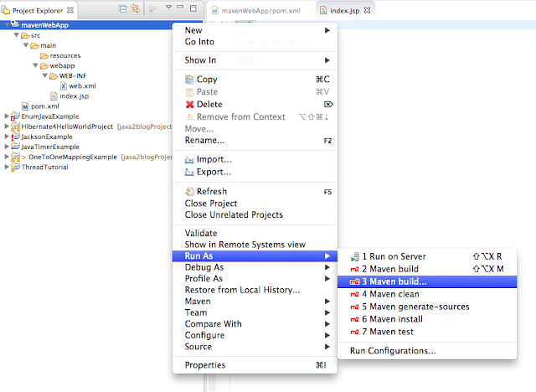The image size is (536, 392).
Task: Select the JacksonExample project icon
Action: (15, 137)
